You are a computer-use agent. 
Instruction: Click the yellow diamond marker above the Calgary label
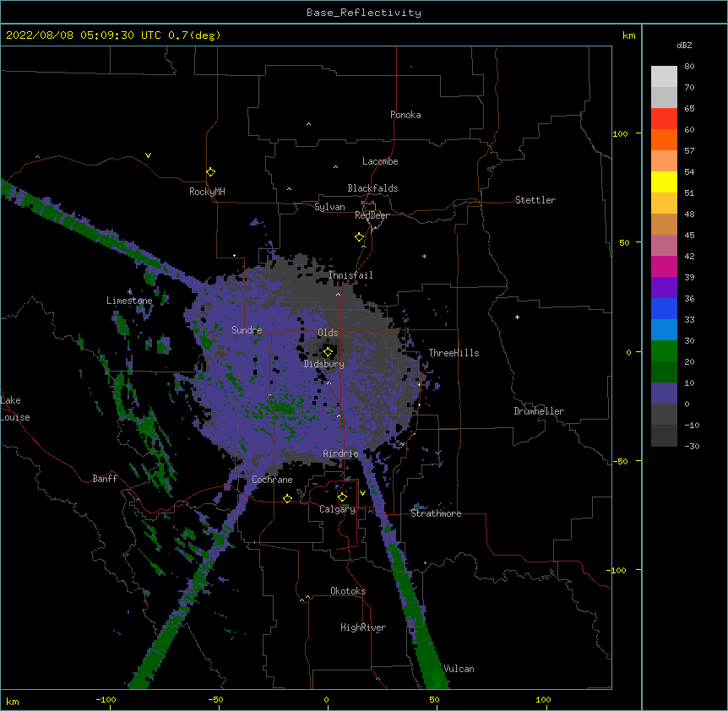pos(342,497)
